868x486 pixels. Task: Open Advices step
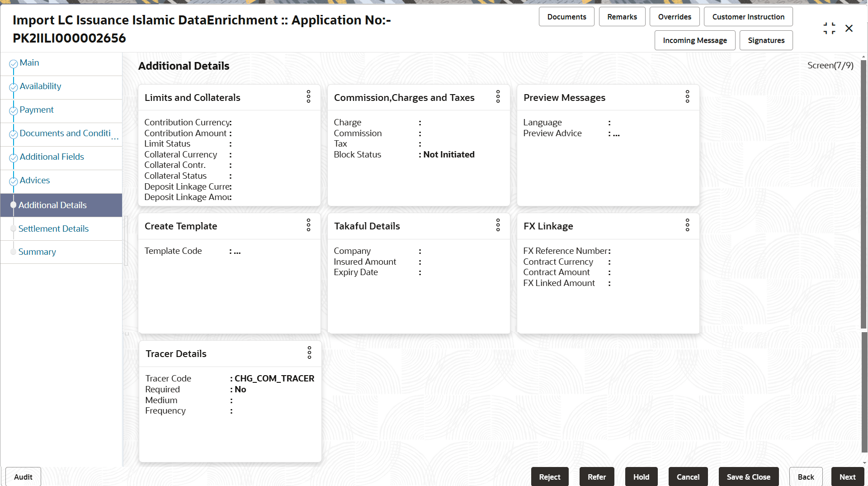pos(35,181)
